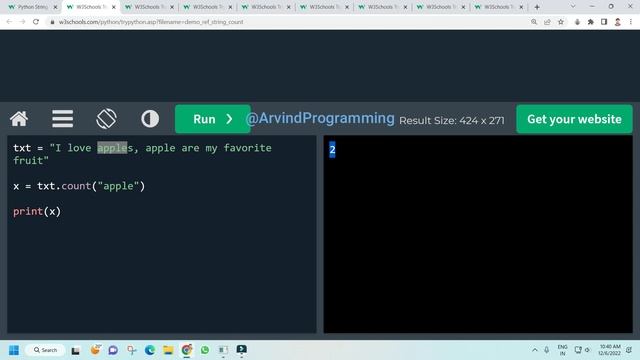
Task: Open the hamburger menu icon
Action: (x=62, y=119)
